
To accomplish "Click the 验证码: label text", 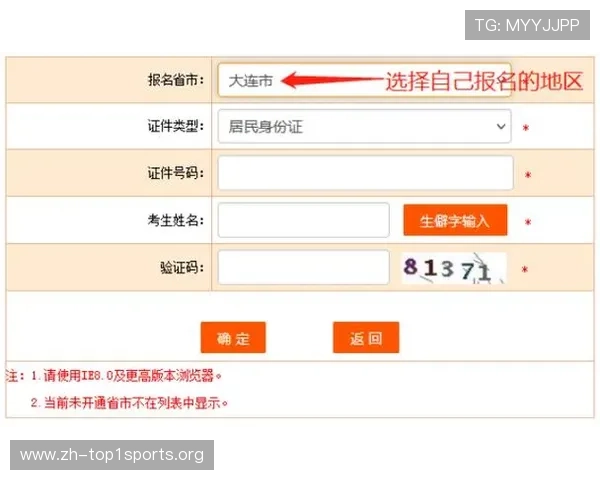I will [x=182, y=267].
